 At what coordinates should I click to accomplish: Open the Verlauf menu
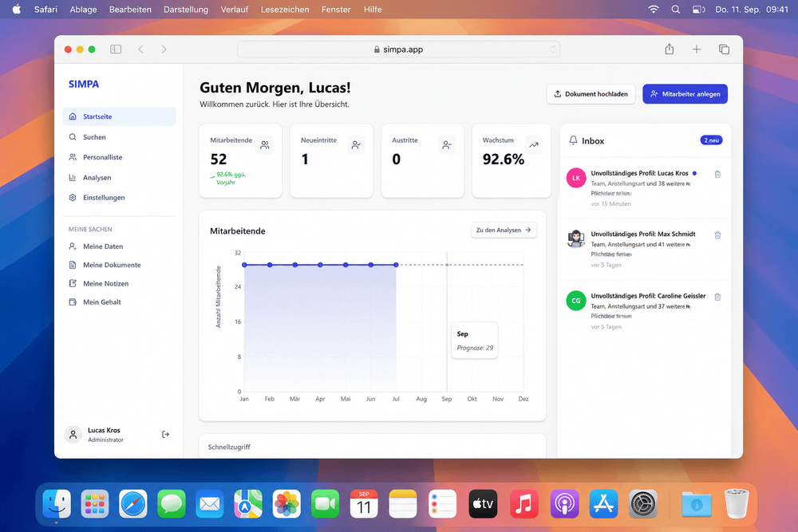pos(234,9)
